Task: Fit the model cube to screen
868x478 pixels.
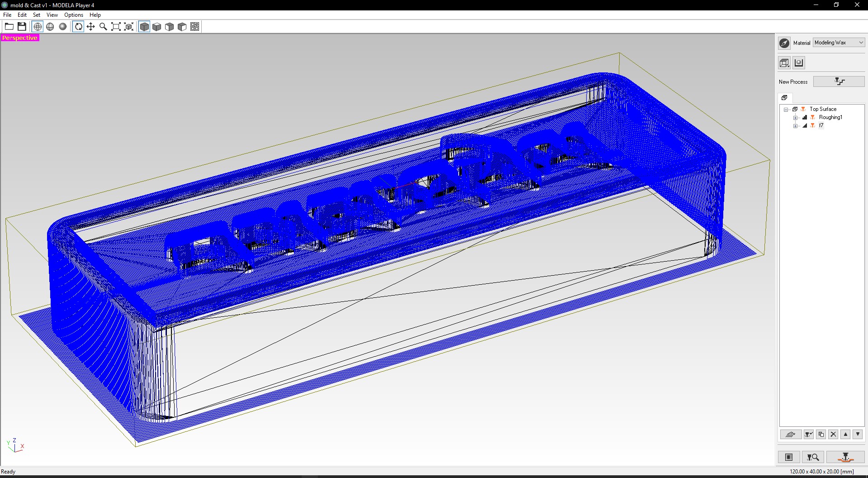Action: [129, 27]
